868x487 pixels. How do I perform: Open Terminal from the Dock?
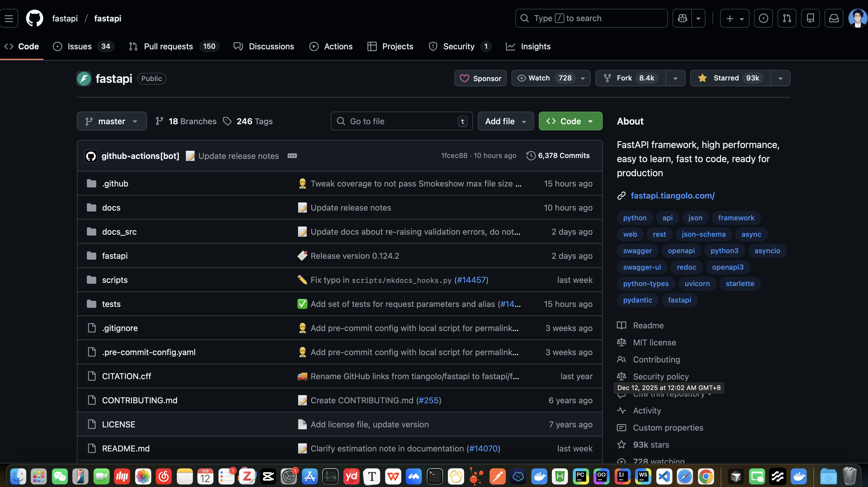click(x=435, y=476)
